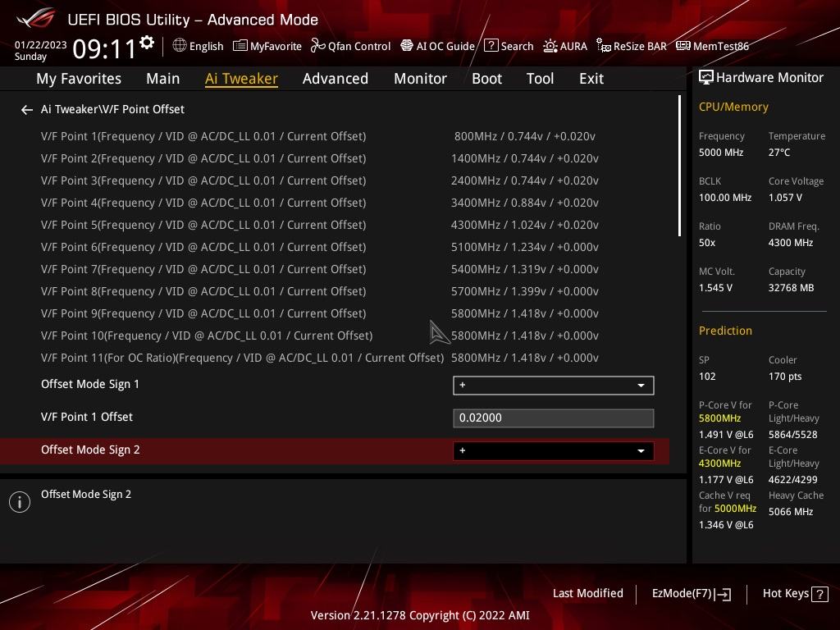
Task: Click the 01/22/2023 date
Action: coord(41,45)
